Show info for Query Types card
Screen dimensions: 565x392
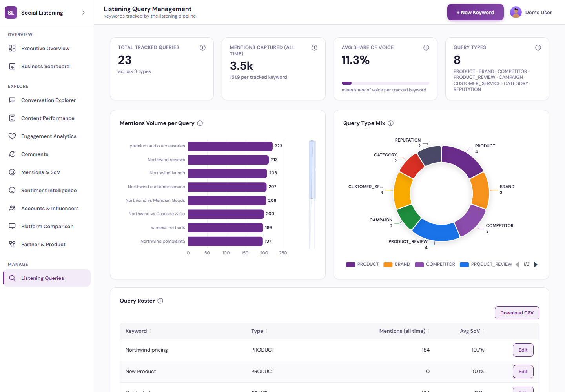pos(538,47)
